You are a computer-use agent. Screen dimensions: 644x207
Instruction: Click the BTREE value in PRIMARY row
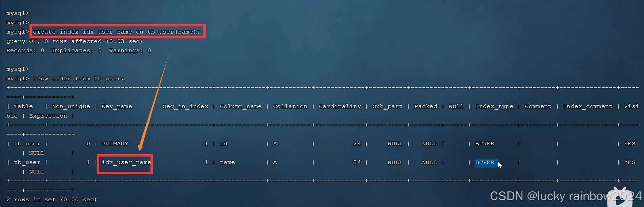[x=485, y=144]
